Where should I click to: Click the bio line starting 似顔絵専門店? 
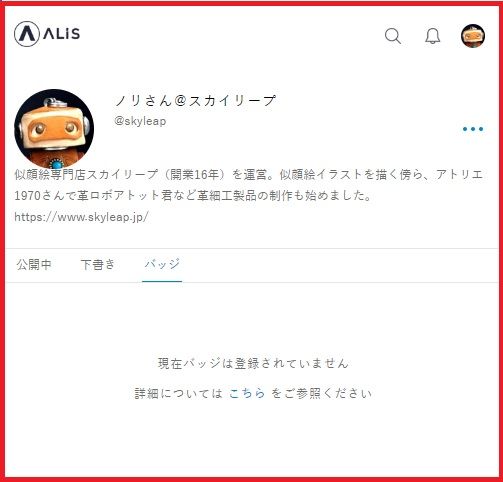(249, 174)
